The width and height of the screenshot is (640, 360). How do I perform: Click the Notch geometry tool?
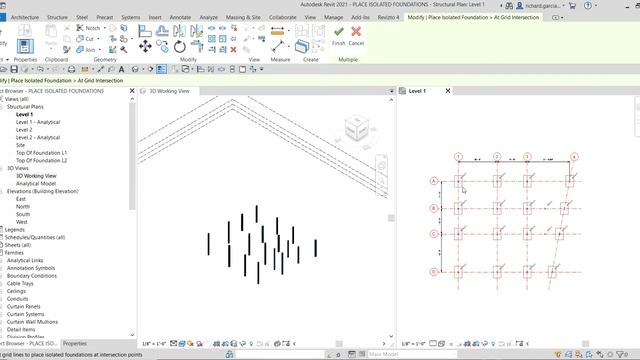click(x=89, y=28)
